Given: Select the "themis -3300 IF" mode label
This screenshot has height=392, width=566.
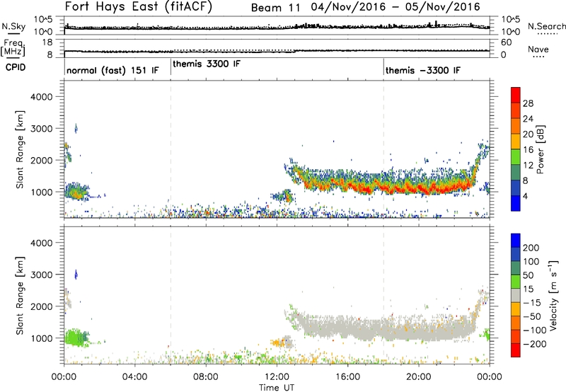Looking at the screenshot, I should coord(423,70).
